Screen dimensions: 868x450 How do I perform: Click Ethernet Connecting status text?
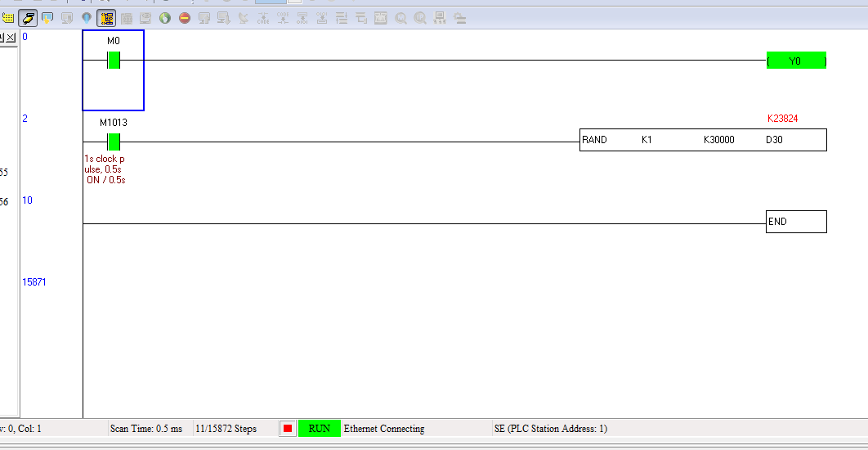pos(384,429)
